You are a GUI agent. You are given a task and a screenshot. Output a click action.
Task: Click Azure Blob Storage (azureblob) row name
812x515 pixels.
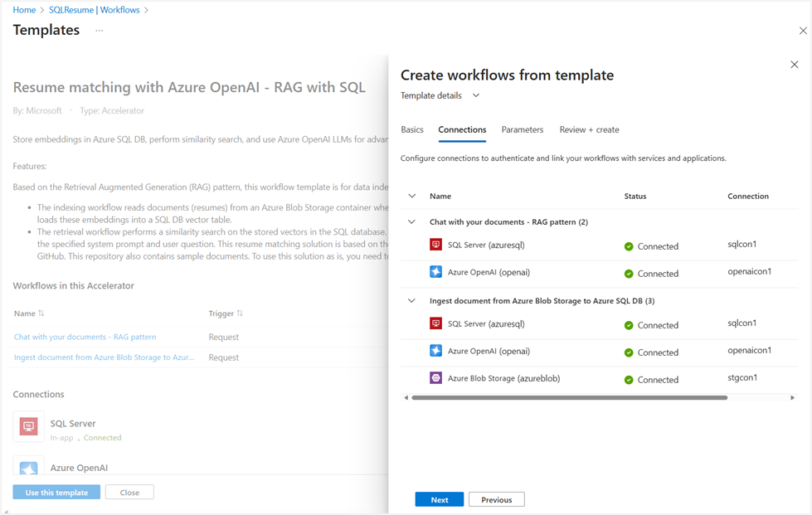(x=504, y=378)
